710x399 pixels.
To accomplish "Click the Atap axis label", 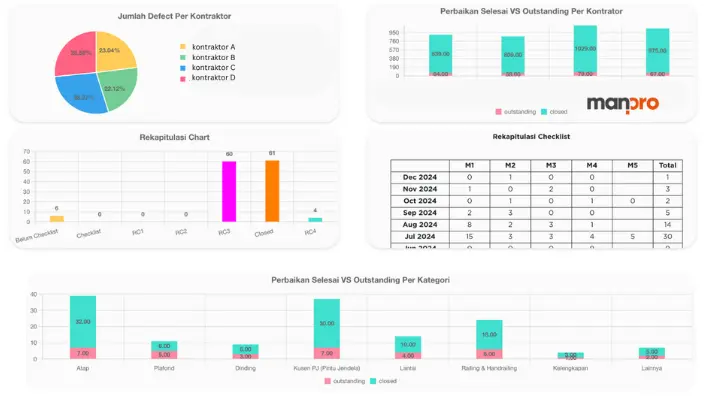I will (x=83, y=368).
